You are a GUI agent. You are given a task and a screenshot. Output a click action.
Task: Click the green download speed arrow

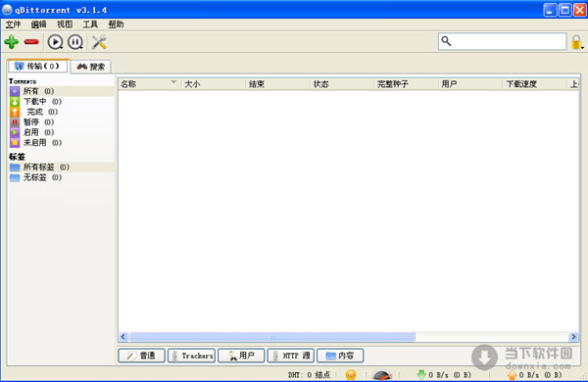pyautogui.click(x=421, y=374)
